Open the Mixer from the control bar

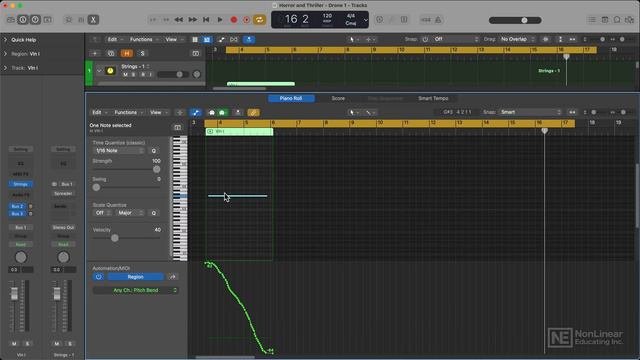[x=81, y=20]
